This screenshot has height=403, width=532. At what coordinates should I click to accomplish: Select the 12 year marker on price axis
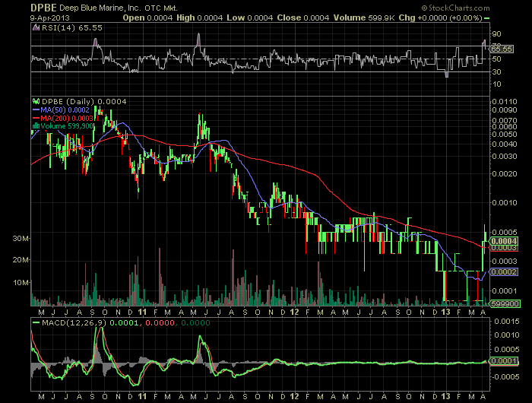tap(295, 312)
